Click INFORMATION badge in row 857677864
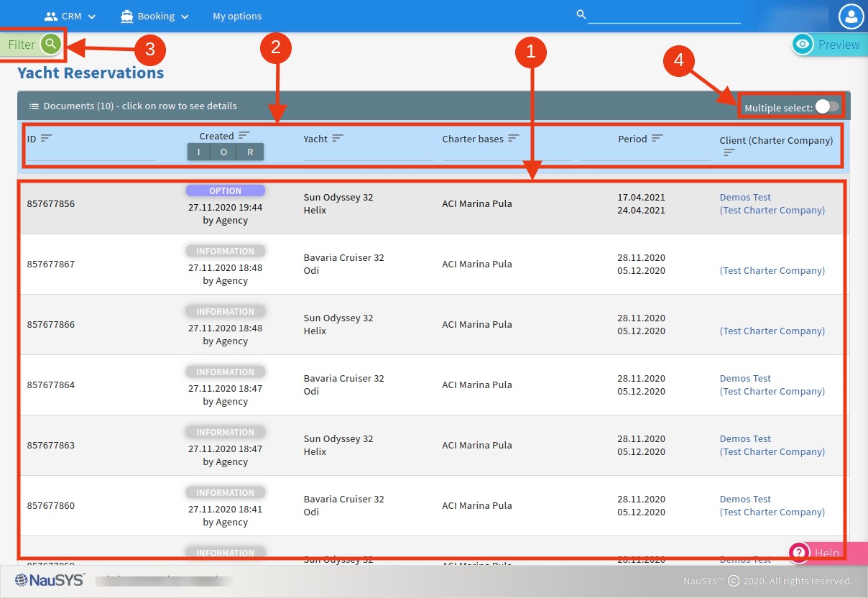868x598 pixels. pos(226,372)
